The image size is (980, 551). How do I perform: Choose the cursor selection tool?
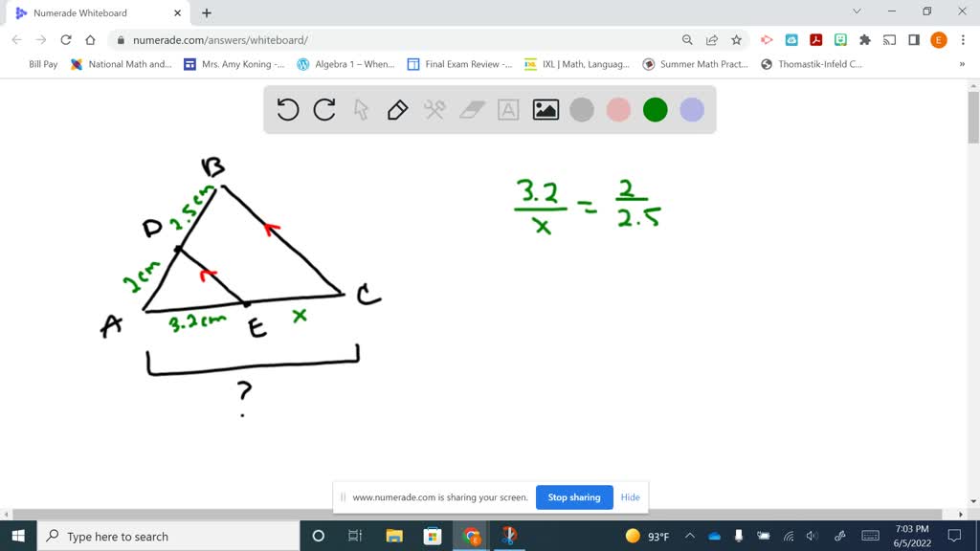(360, 109)
